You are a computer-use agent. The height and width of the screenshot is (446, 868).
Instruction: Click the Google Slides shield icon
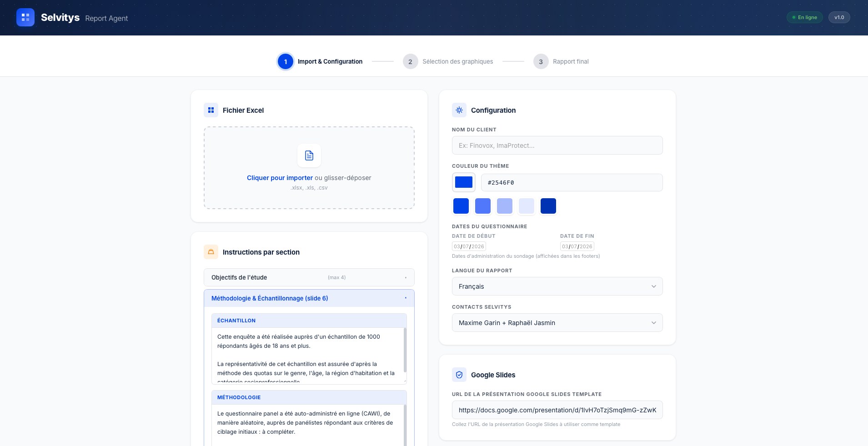[x=459, y=375]
